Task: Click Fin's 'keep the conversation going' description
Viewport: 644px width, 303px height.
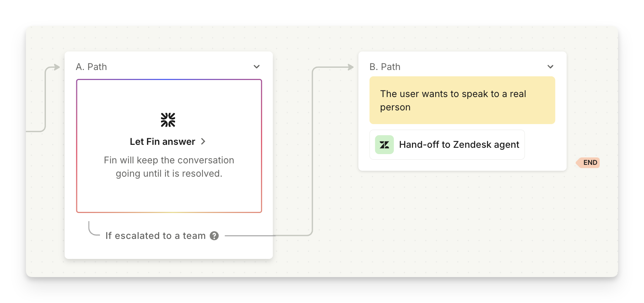Action: tap(169, 167)
